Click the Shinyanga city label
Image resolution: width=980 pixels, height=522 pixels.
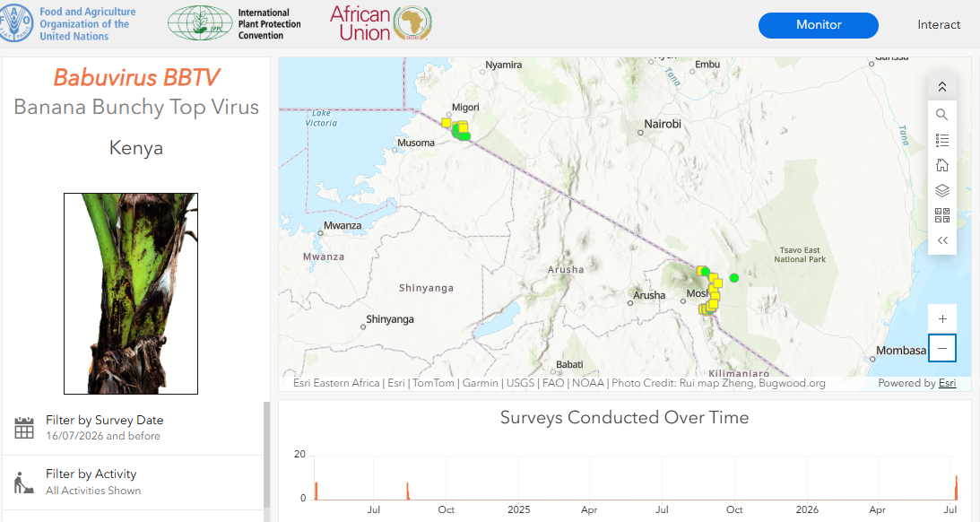(389, 318)
